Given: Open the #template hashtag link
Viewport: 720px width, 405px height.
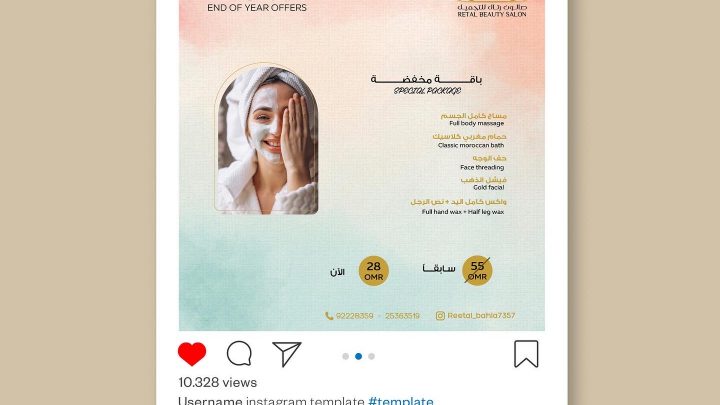Looking at the screenshot, I should point(400,400).
